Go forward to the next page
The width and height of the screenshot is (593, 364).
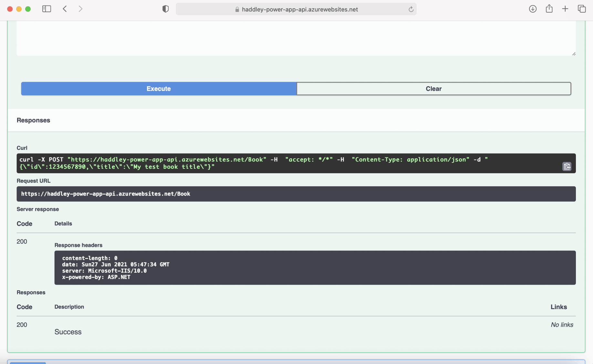(x=80, y=9)
